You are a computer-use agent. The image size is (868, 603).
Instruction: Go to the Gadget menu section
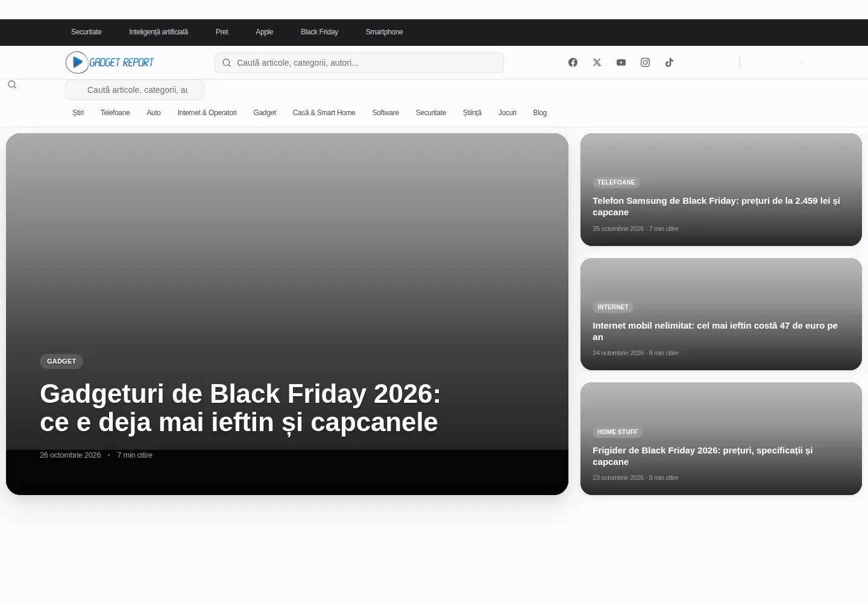tap(265, 113)
